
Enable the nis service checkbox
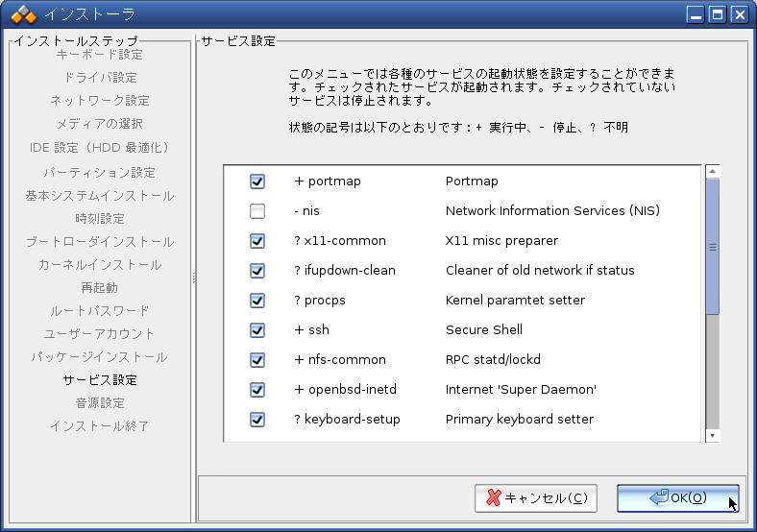point(257,211)
